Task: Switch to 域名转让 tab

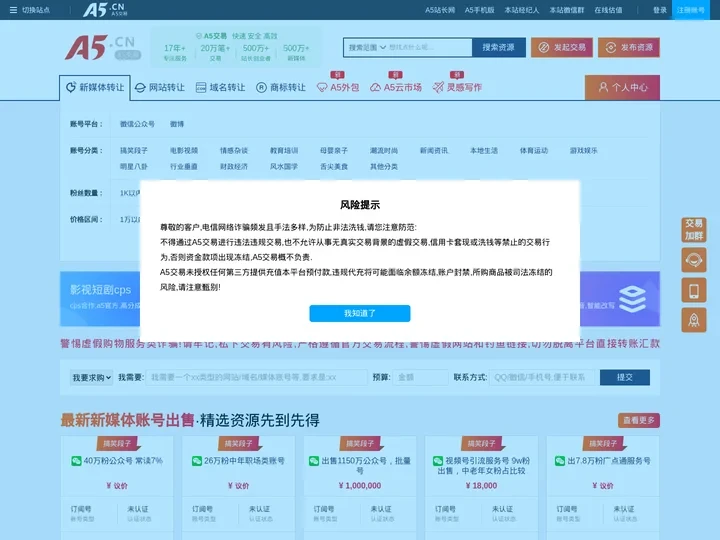Action: tap(220, 88)
